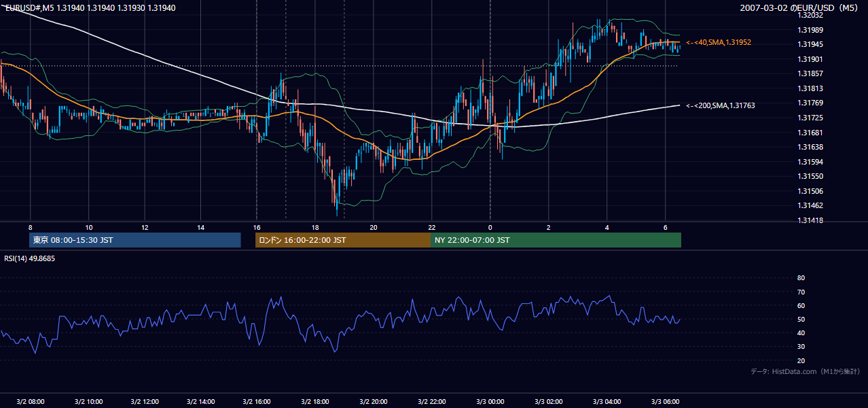Click the 3/2 16:00 time label
The image size is (868, 408).
click(257, 401)
